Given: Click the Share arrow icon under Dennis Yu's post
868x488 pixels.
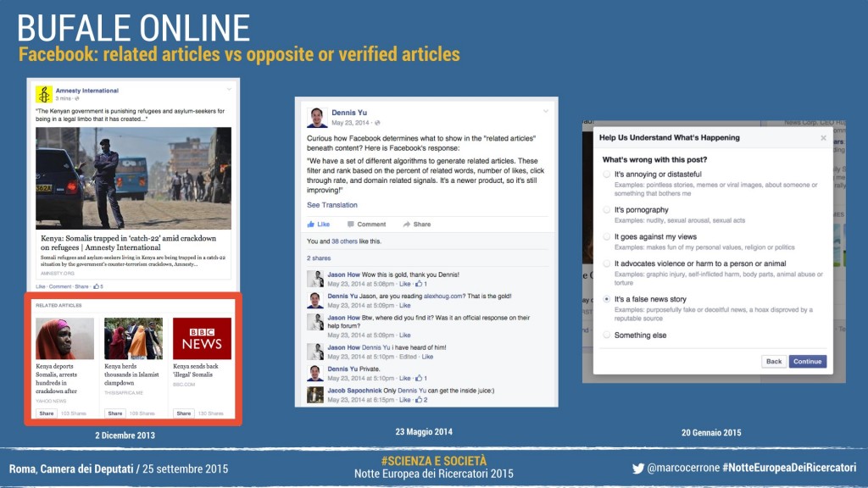Looking at the screenshot, I should pos(406,224).
